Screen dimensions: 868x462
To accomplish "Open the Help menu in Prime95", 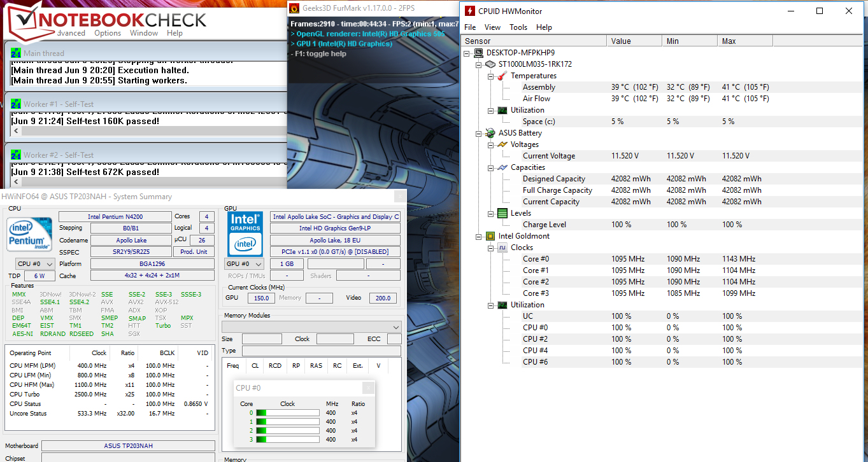I will click(x=174, y=33).
